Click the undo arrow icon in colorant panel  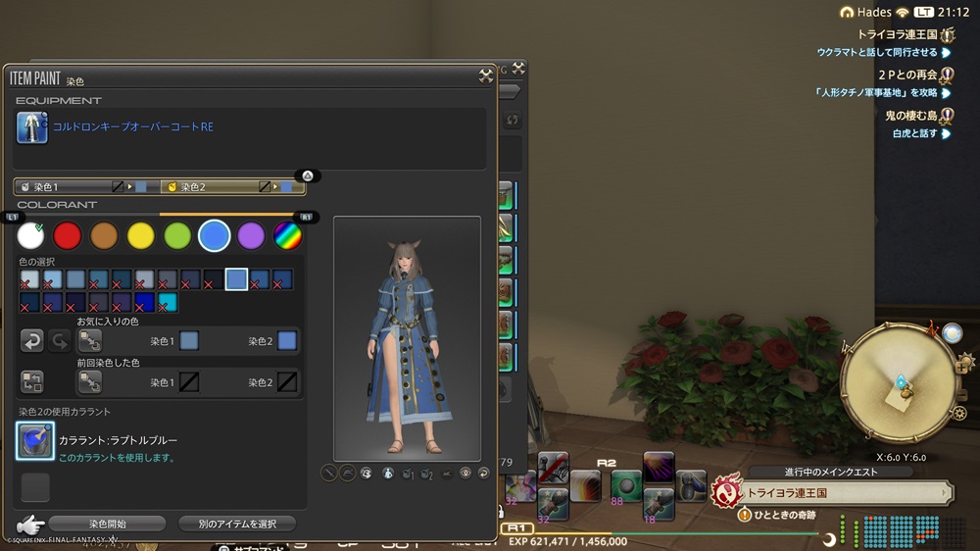pos(32,341)
